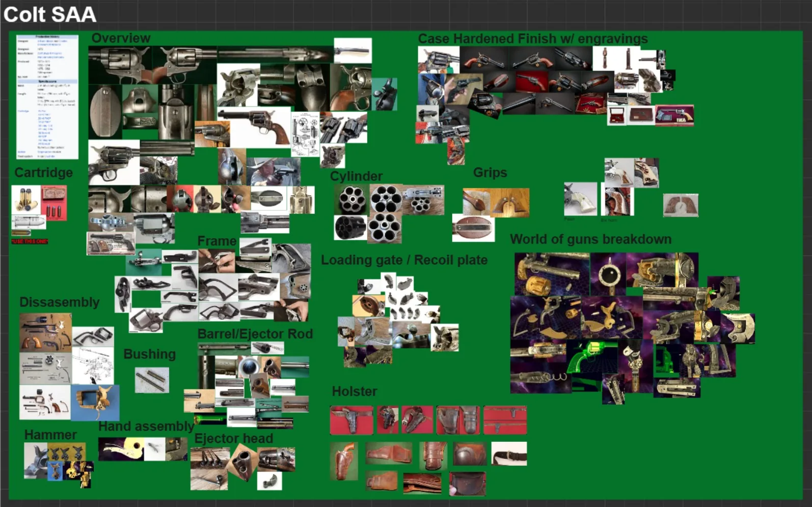Select the bushing parts photo

click(x=152, y=380)
